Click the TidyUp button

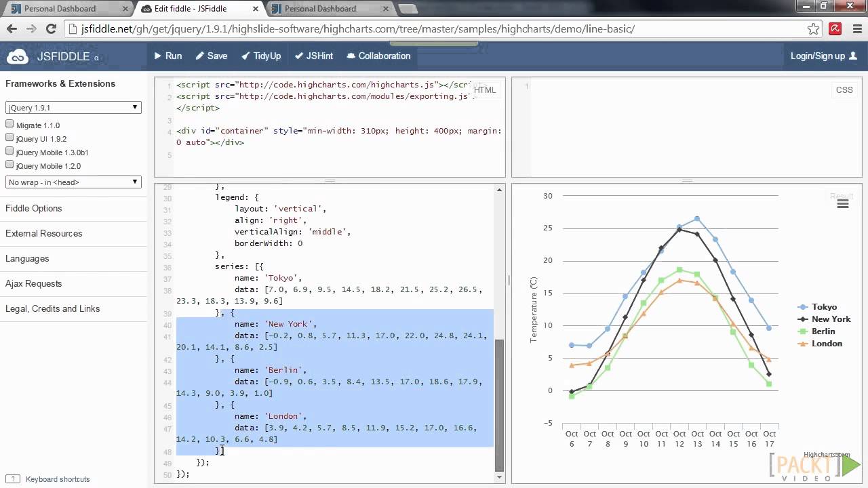[x=260, y=56]
